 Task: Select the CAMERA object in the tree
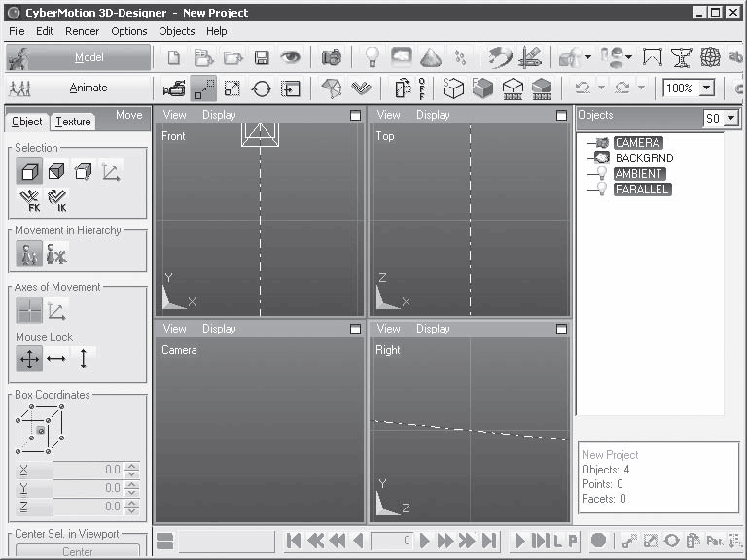(x=637, y=143)
